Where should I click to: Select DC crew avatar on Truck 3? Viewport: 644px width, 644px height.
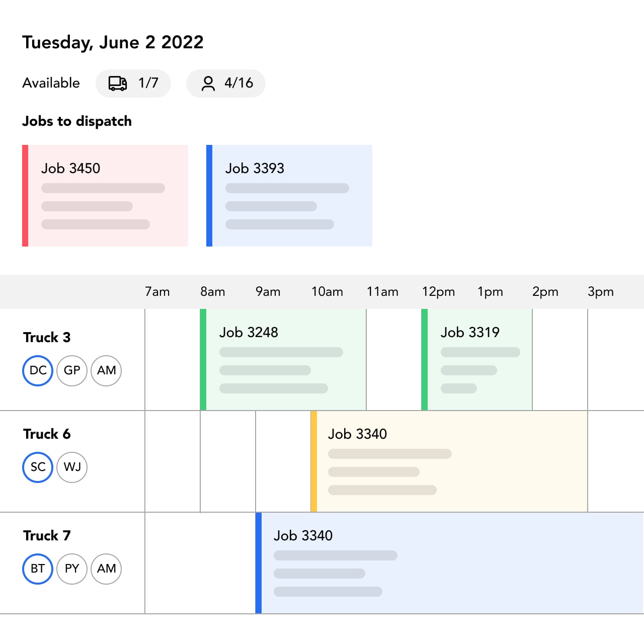coord(38,371)
